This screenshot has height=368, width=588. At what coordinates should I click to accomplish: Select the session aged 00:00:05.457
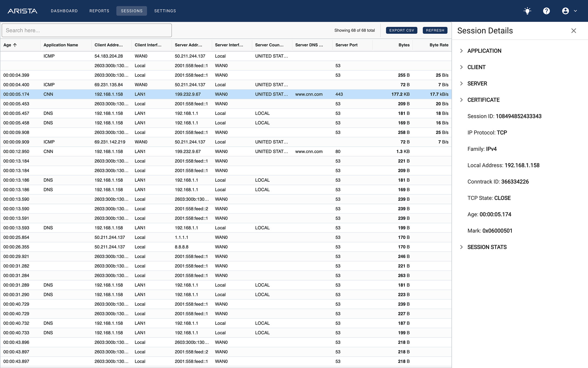pos(226,113)
